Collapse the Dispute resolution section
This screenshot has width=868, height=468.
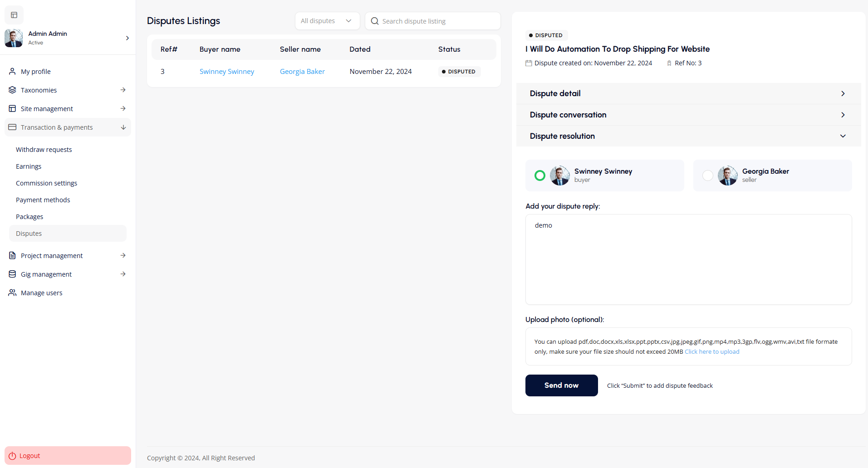tap(688, 136)
